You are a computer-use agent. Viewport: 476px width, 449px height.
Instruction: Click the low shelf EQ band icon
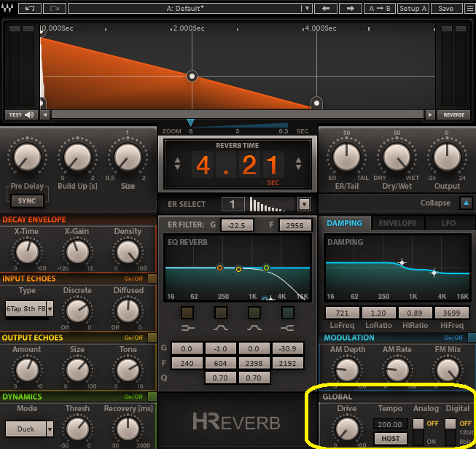187,313
